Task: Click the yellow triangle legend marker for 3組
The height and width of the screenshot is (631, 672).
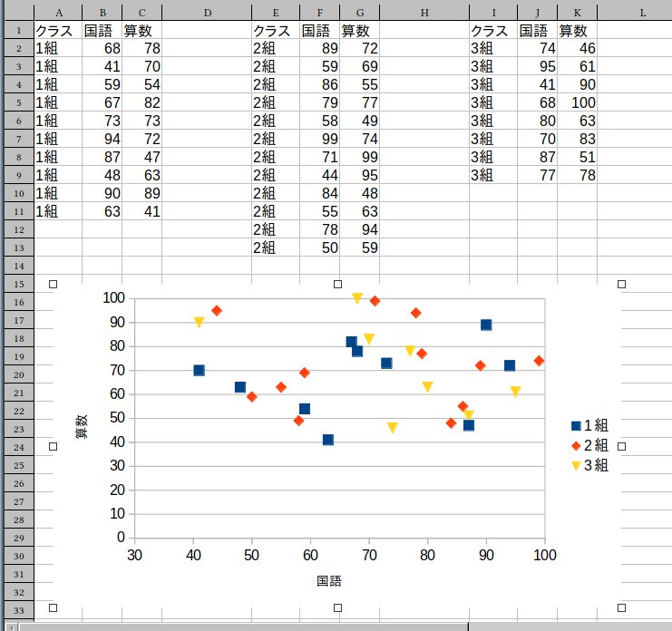Action: click(x=576, y=466)
